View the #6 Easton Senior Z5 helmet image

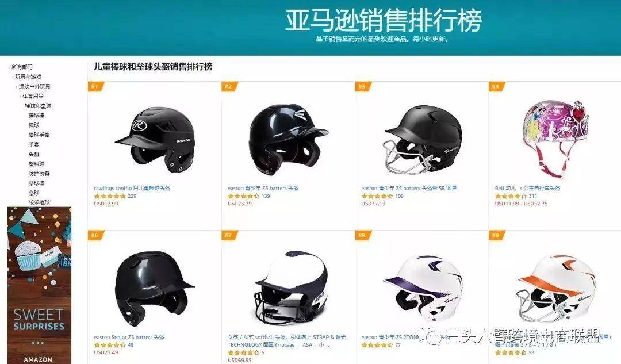[155, 287]
